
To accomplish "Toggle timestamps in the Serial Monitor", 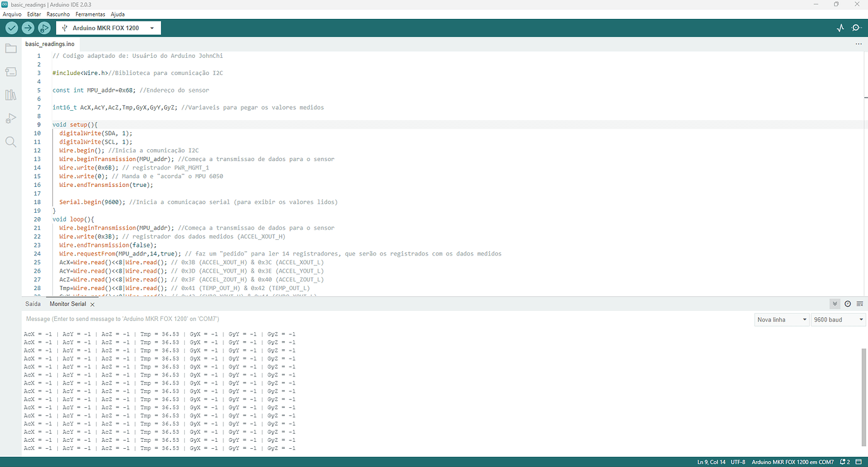I will click(x=847, y=303).
